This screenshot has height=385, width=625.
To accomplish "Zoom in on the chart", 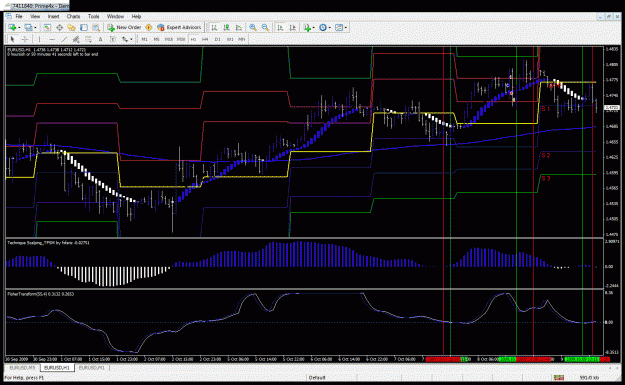I will 253,27.
